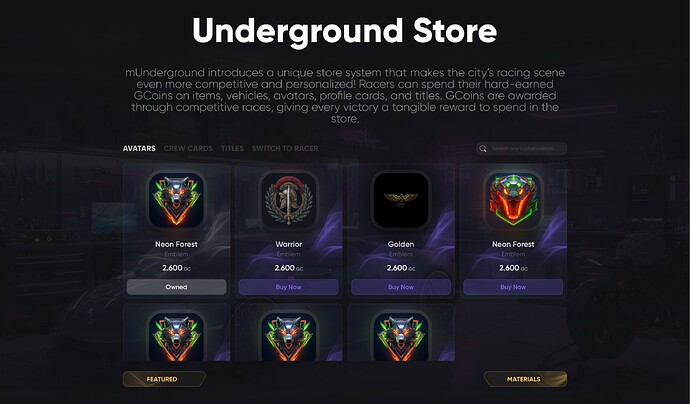Click the search magnifier icon

coord(483,149)
